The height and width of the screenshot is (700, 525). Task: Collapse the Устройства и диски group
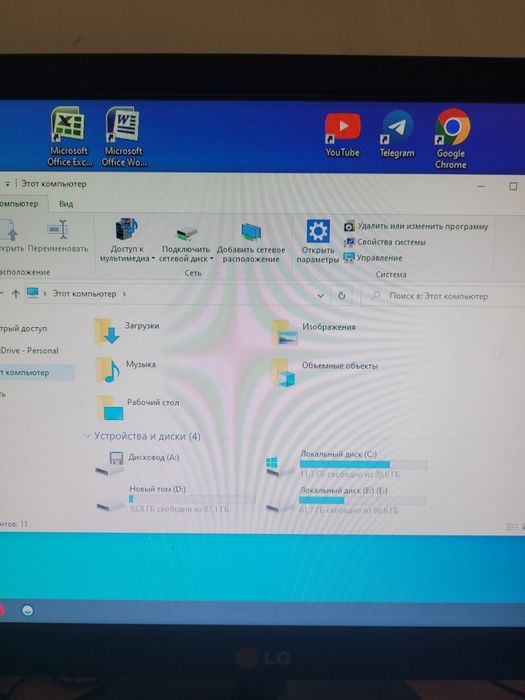(88, 436)
